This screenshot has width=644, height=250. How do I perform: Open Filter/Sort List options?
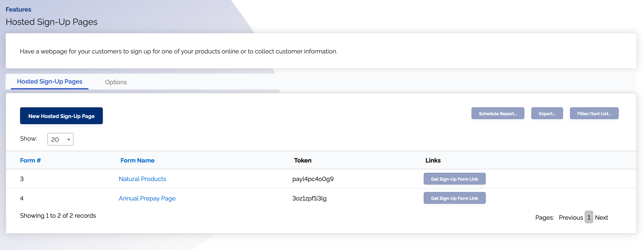point(594,113)
